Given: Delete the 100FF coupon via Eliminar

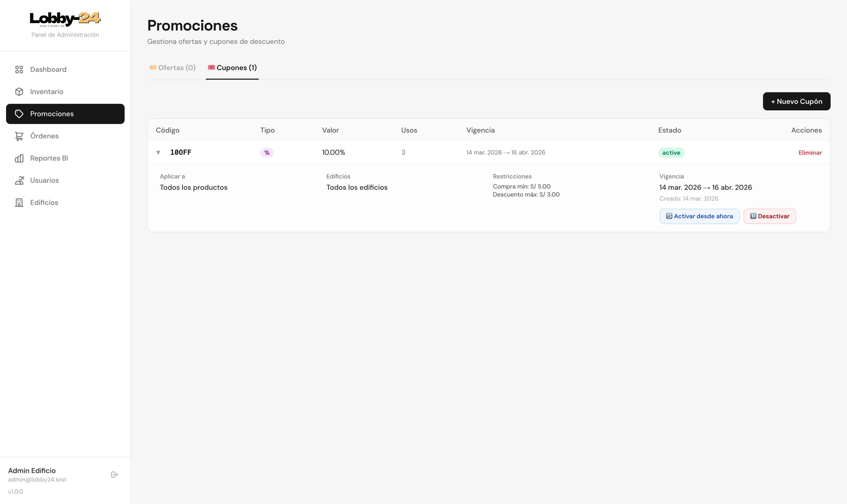Looking at the screenshot, I should pyautogui.click(x=810, y=152).
